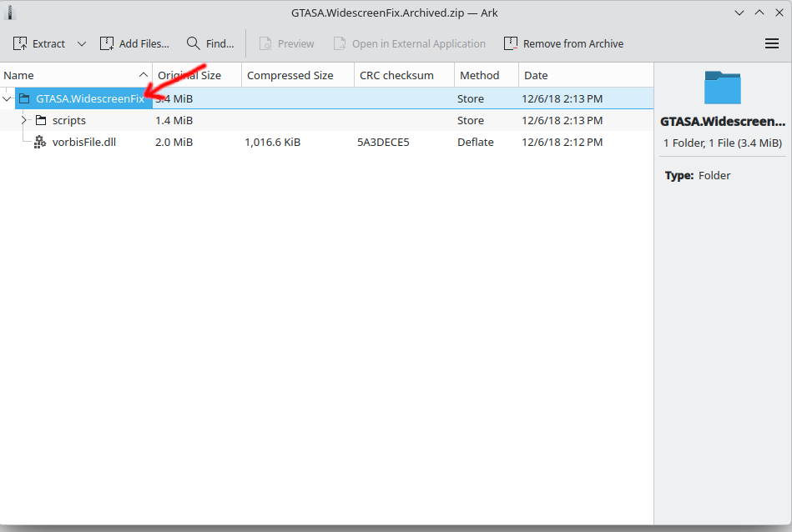The height and width of the screenshot is (532, 792).
Task: Open the Find search tool
Action: click(x=210, y=44)
